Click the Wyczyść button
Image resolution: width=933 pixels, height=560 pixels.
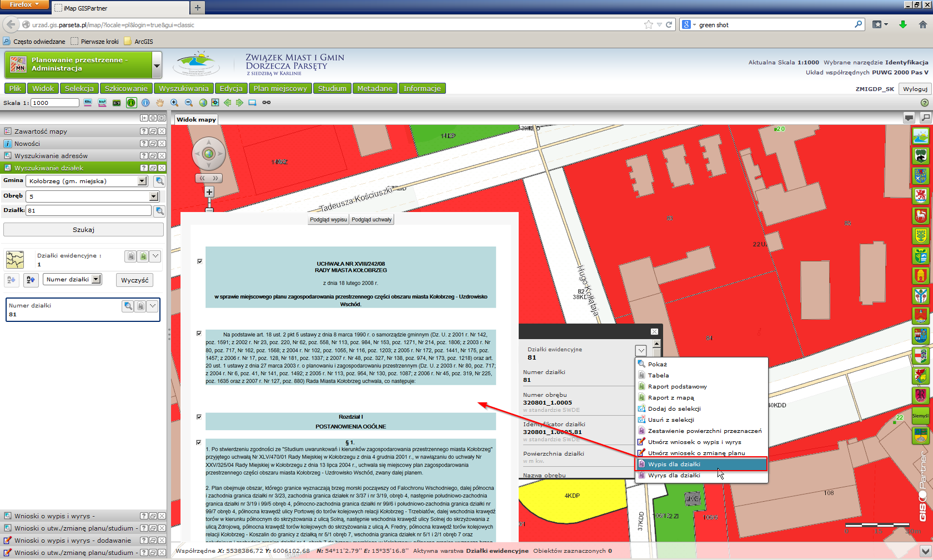[x=135, y=280]
